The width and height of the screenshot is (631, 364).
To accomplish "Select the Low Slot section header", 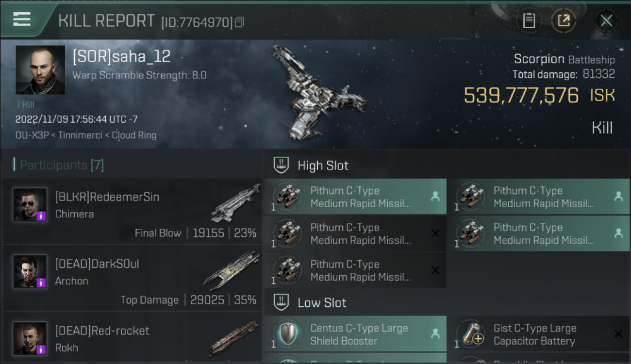I will (322, 303).
